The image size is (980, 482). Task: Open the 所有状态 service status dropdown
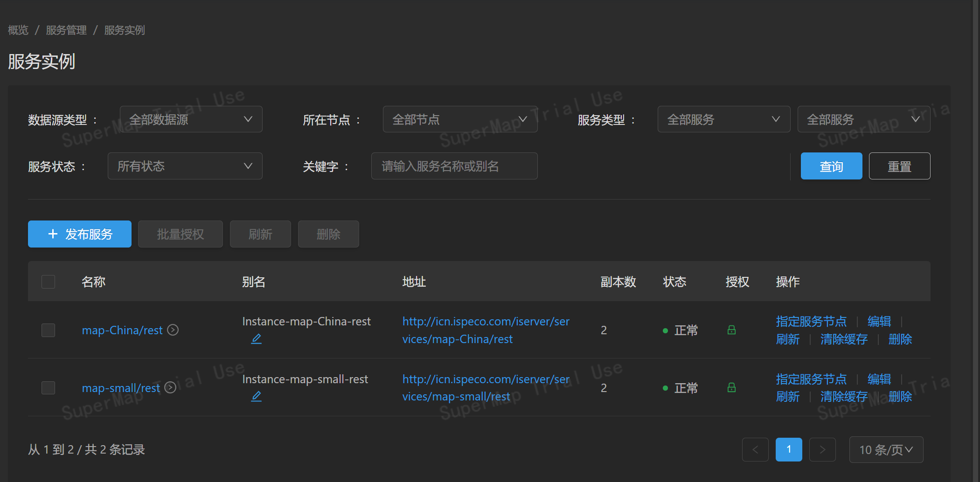click(x=185, y=166)
